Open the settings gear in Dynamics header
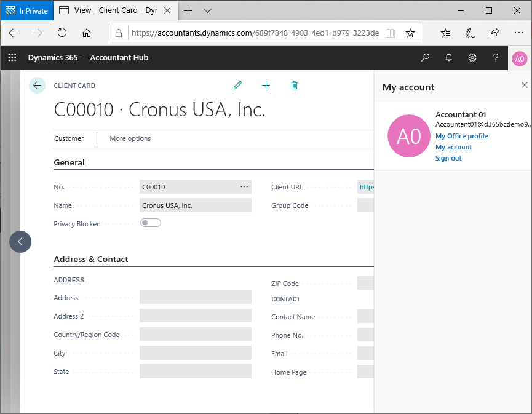 click(x=472, y=58)
